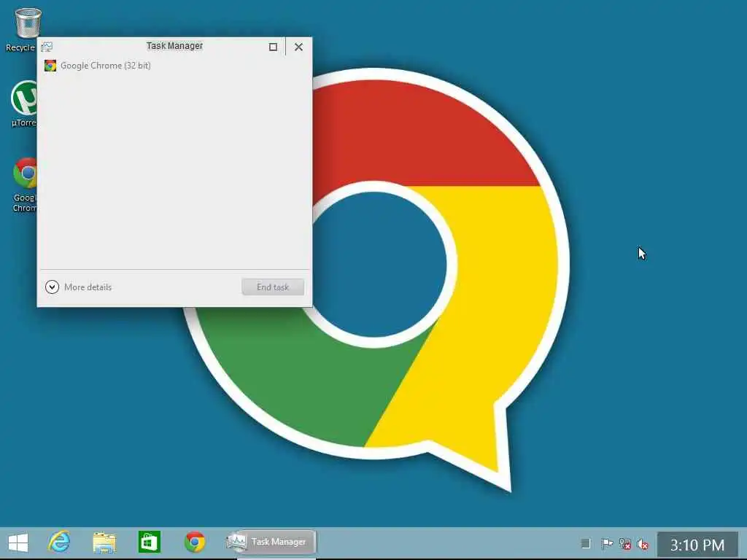Close the Task Manager window
Viewport: 747px width, 560px height.
click(x=298, y=47)
